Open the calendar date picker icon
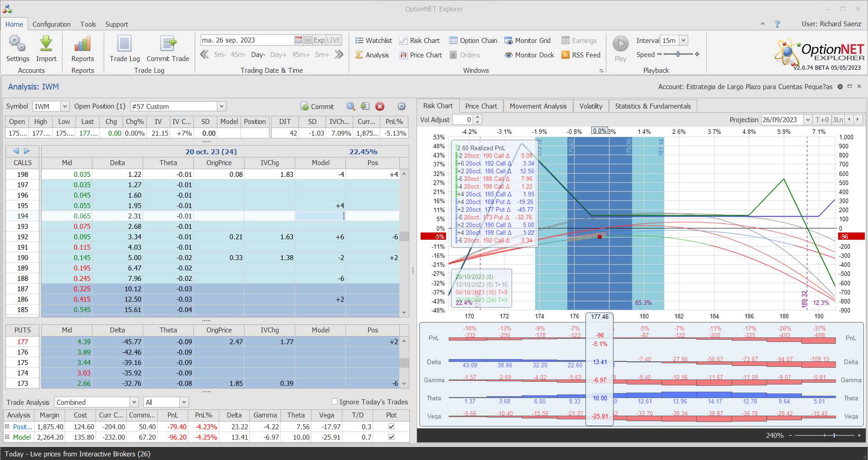This screenshot has height=460, width=868. click(x=298, y=40)
